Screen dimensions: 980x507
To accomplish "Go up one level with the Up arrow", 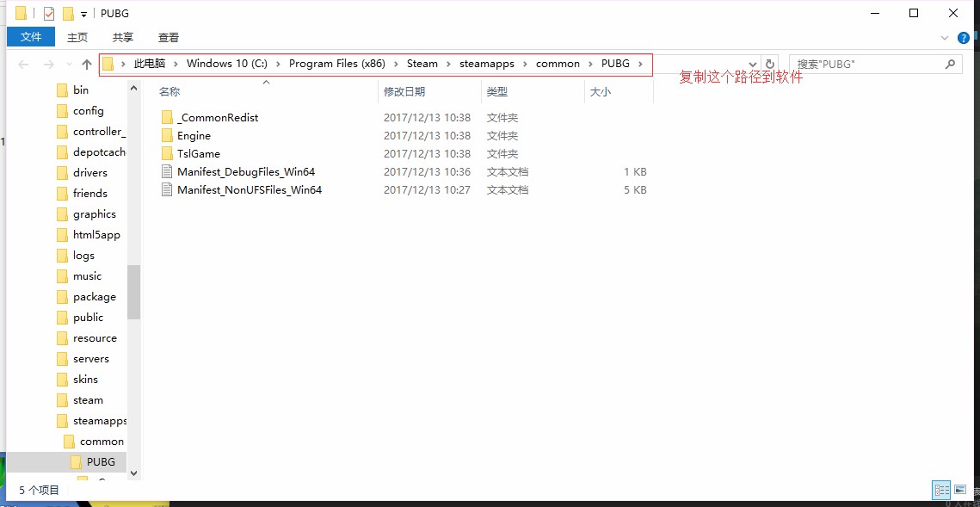I will 87,64.
